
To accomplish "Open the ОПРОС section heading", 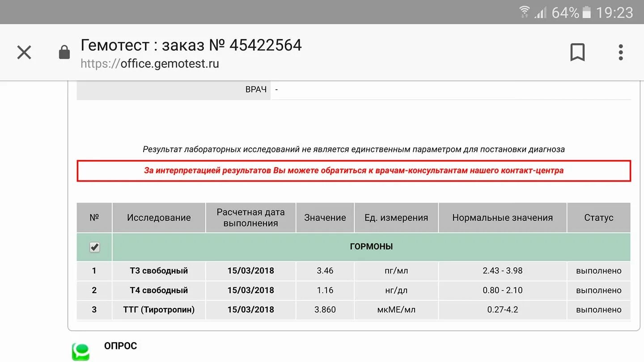I will tap(120, 346).
